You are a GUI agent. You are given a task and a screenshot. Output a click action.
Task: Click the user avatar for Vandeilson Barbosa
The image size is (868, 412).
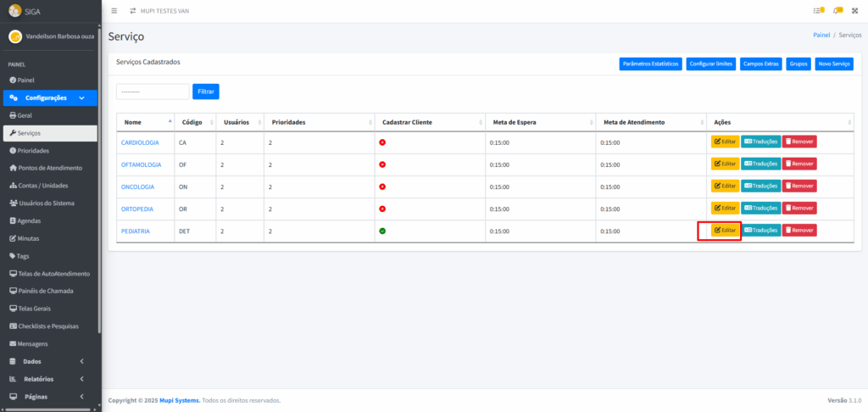14,37
